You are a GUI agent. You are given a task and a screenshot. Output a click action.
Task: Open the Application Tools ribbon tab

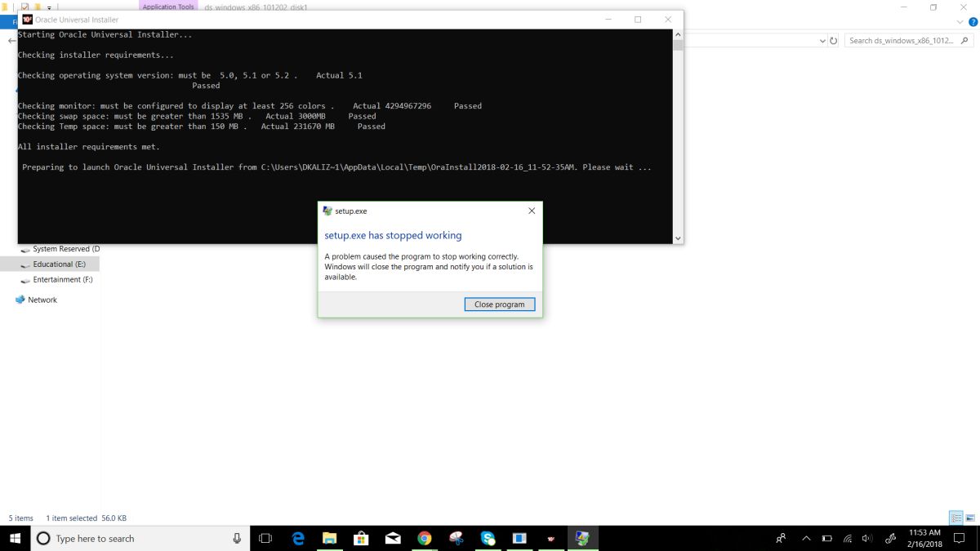(168, 7)
